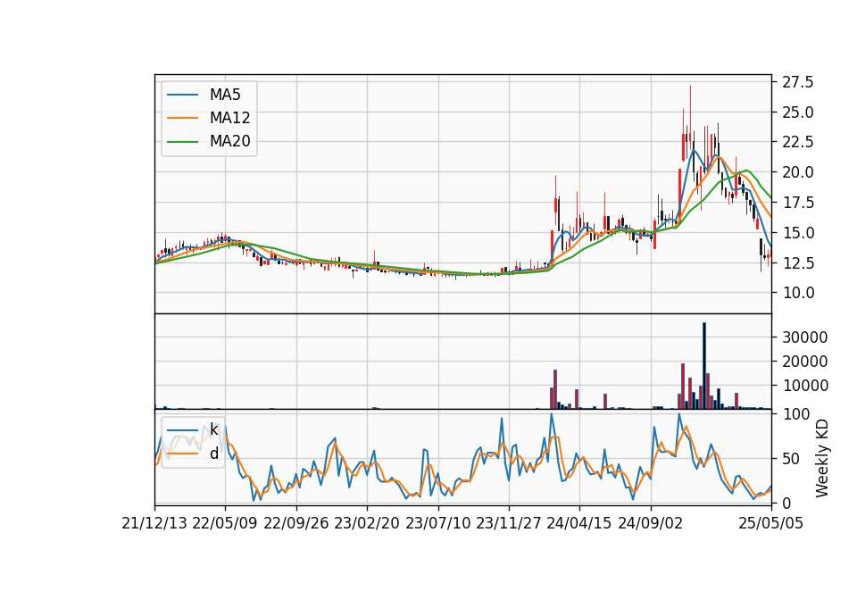Click the MA12 legend label
The image size is (857, 616).
(x=229, y=118)
